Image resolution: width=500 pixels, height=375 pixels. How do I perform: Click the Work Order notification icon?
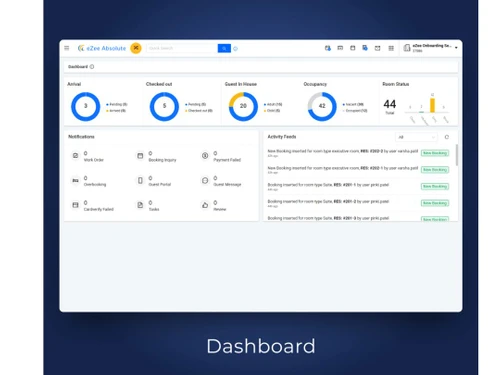(x=75, y=156)
